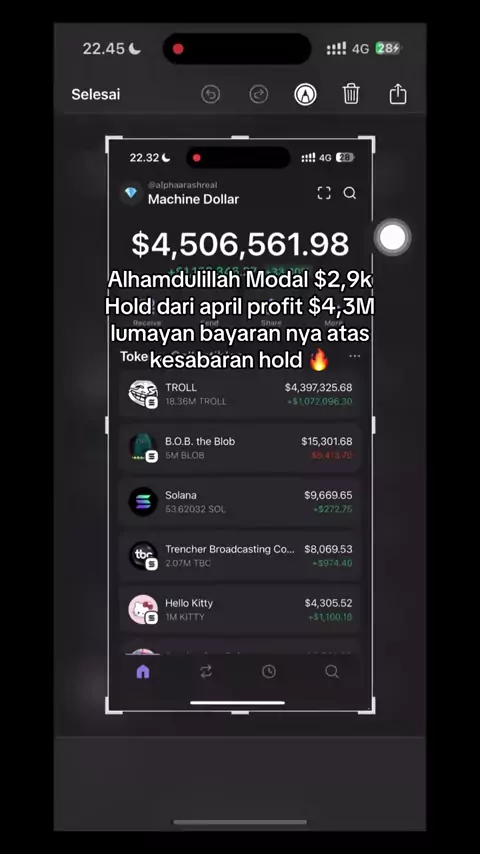Open the activity history clock tab

point(269,672)
